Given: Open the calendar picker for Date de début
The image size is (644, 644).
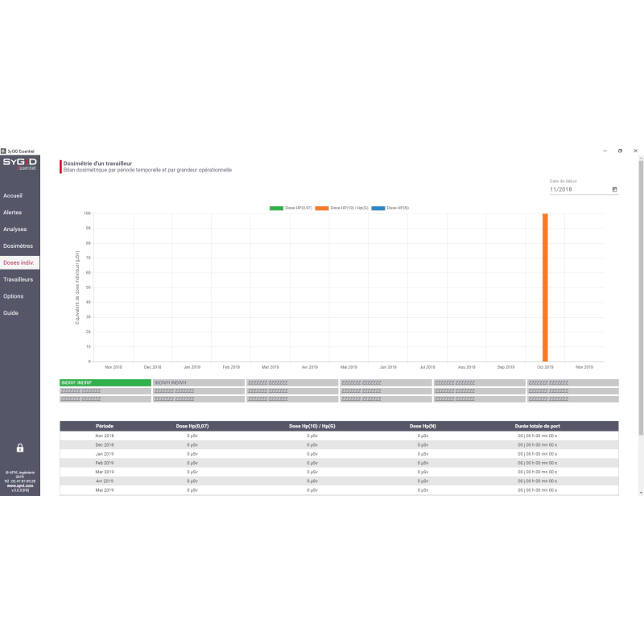Looking at the screenshot, I should click(x=615, y=190).
